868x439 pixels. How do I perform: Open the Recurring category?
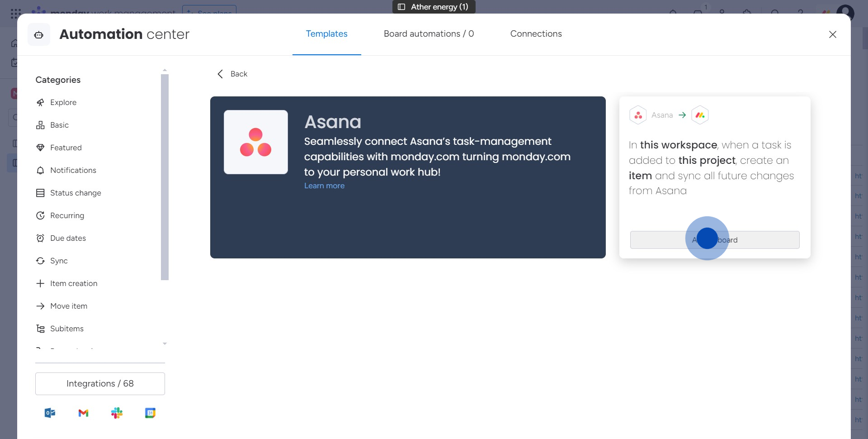click(x=67, y=215)
